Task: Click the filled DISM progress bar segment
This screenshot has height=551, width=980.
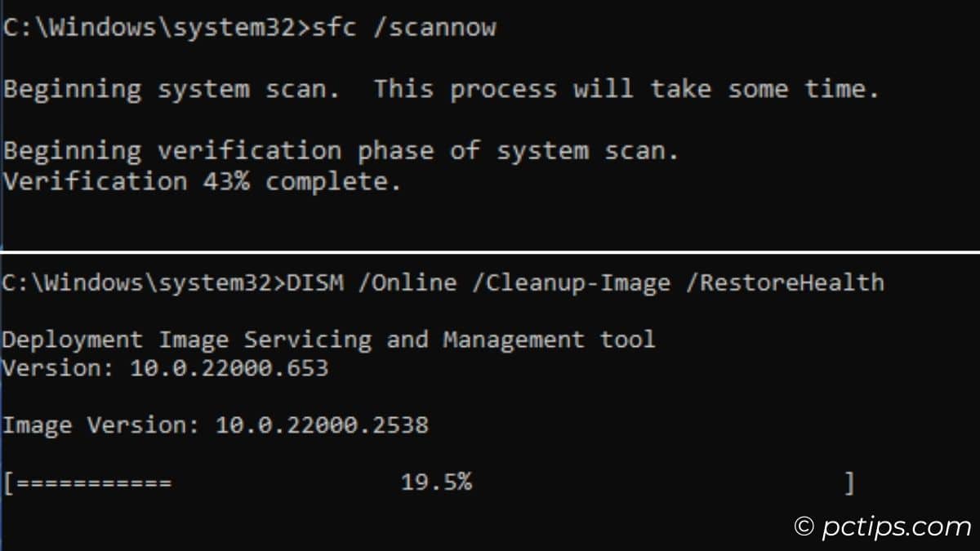Action: [x=94, y=483]
